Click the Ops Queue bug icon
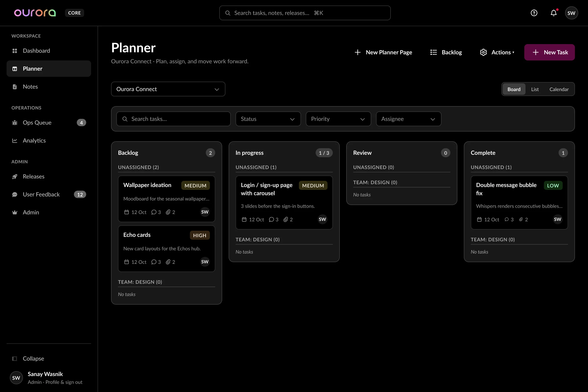 tap(15, 123)
